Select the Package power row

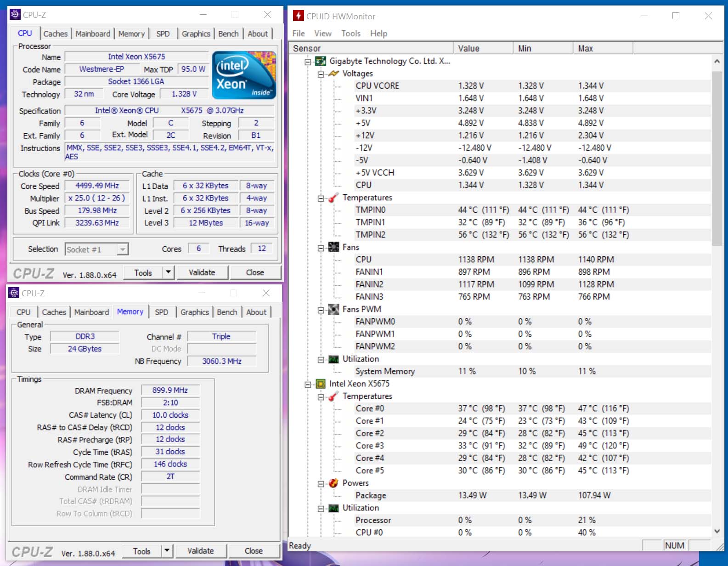532,495
